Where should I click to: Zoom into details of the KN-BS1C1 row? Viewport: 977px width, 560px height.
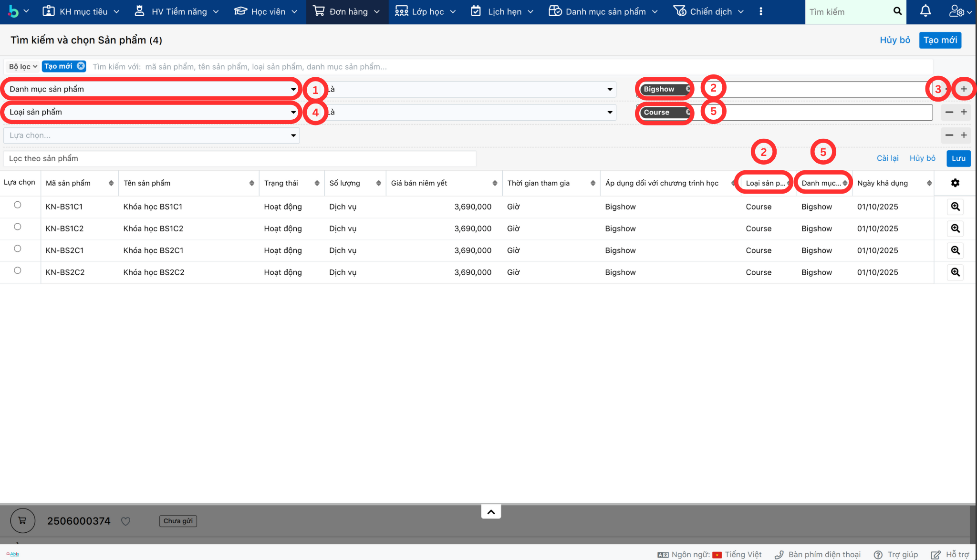955,207
